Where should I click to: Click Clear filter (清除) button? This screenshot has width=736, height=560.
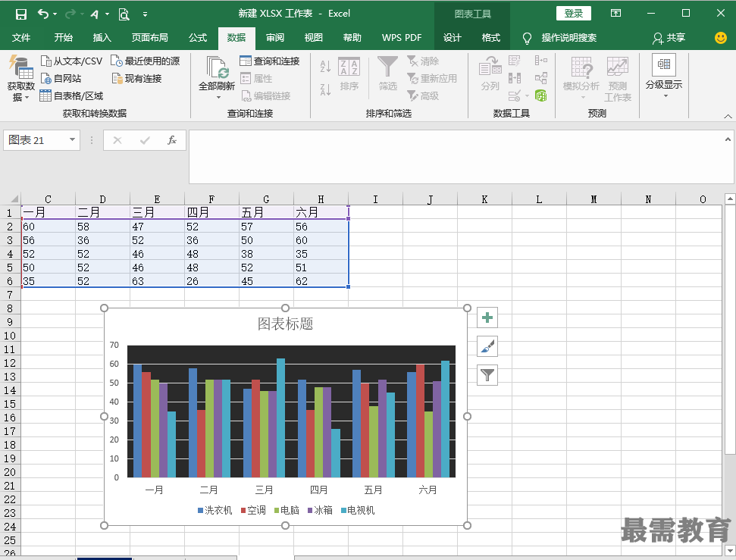(x=423, y=61)
